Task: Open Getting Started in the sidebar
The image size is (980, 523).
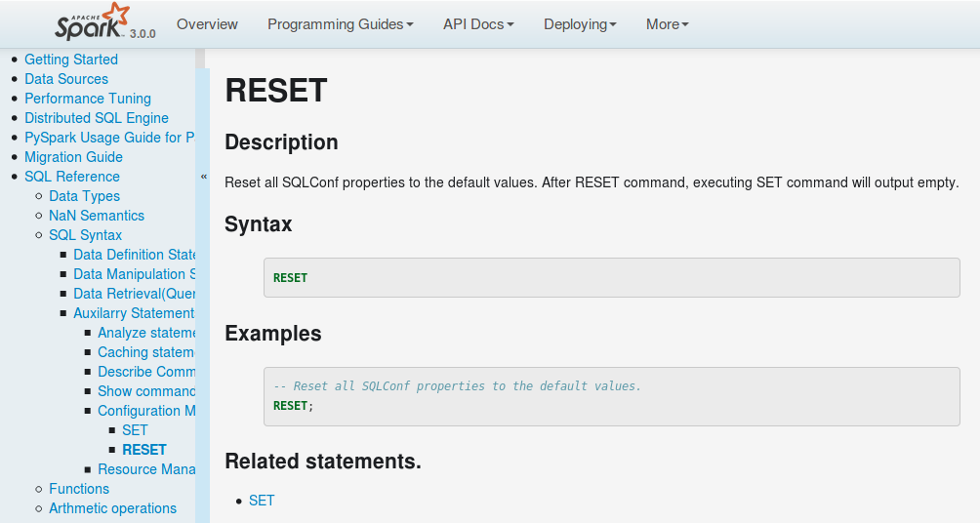Action: [71, 60]
